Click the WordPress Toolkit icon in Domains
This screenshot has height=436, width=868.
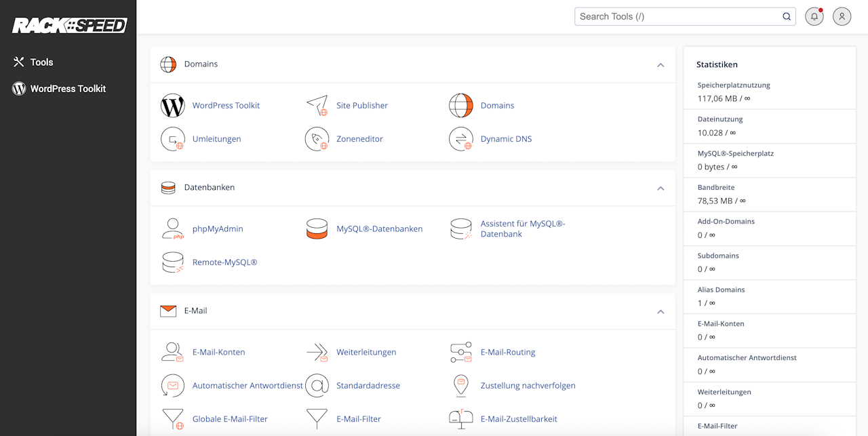pos(173,106)
